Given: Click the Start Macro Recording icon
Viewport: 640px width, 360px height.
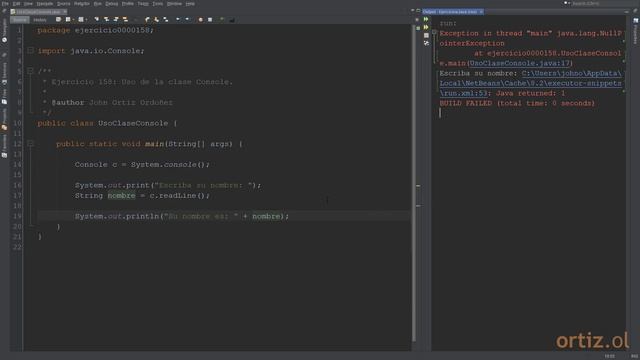Looking at the screenshot, I should point(200,20).
